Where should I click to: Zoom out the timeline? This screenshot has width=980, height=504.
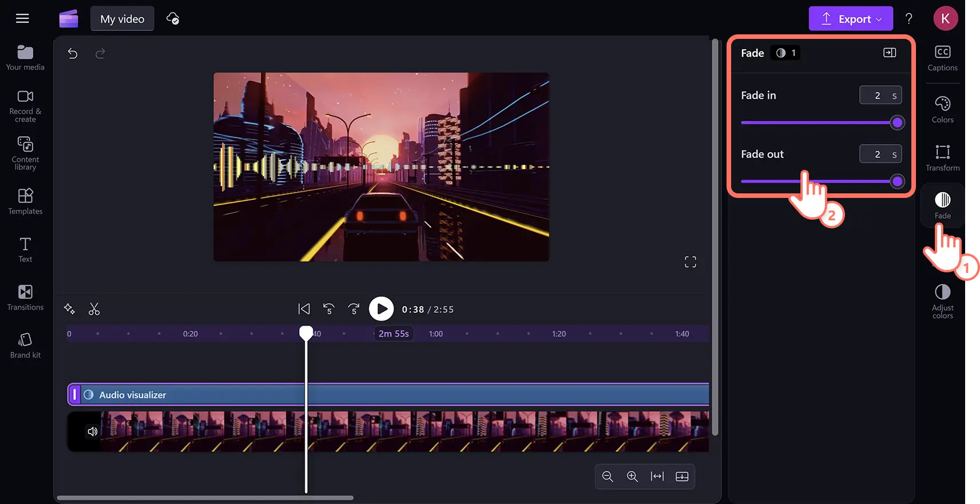(x=608, y=477)
